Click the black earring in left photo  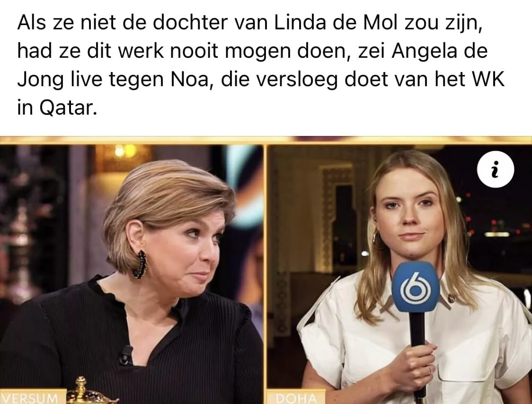[140, 264]
